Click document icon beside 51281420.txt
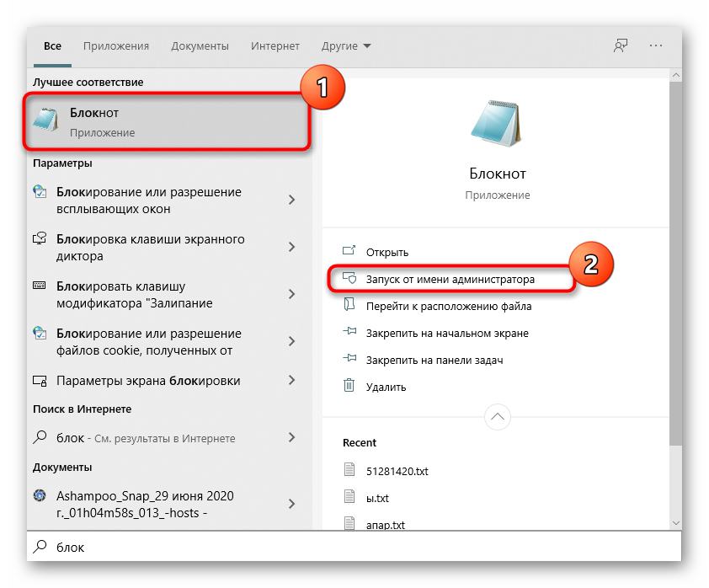The height and width of the screenshot is (588, 709). [349, 469]
